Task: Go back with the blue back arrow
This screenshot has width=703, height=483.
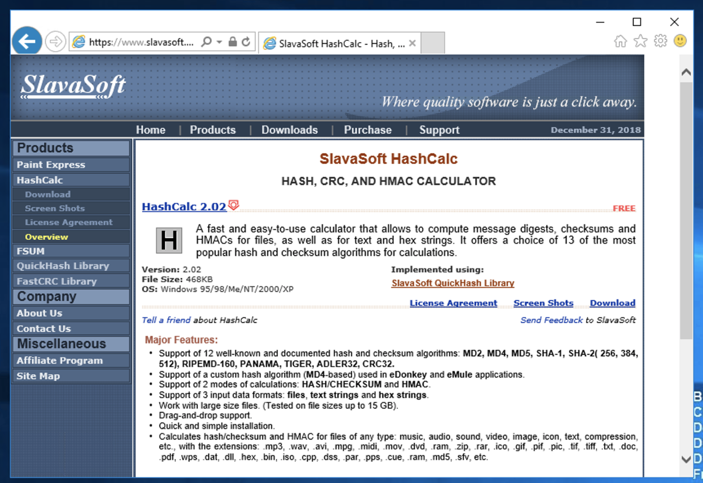Action: tap(27, 41)
